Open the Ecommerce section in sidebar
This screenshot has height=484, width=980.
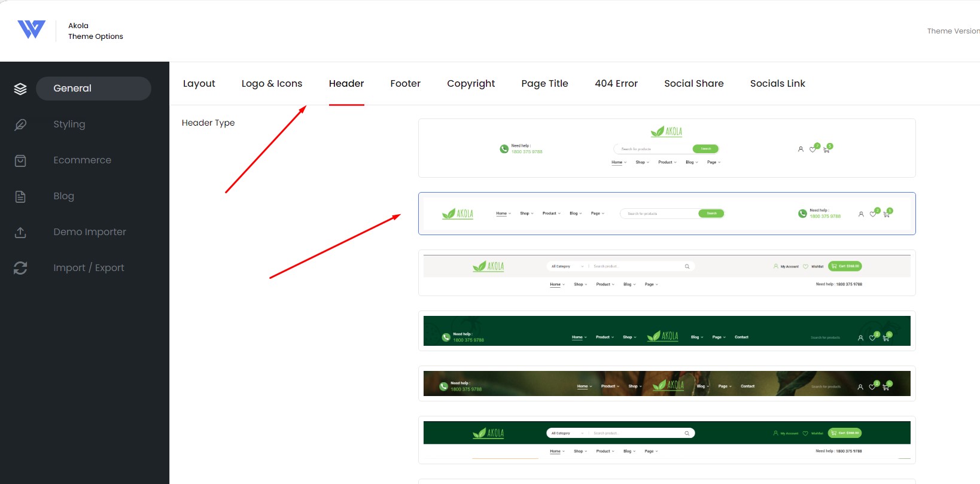tap(82, 160)
